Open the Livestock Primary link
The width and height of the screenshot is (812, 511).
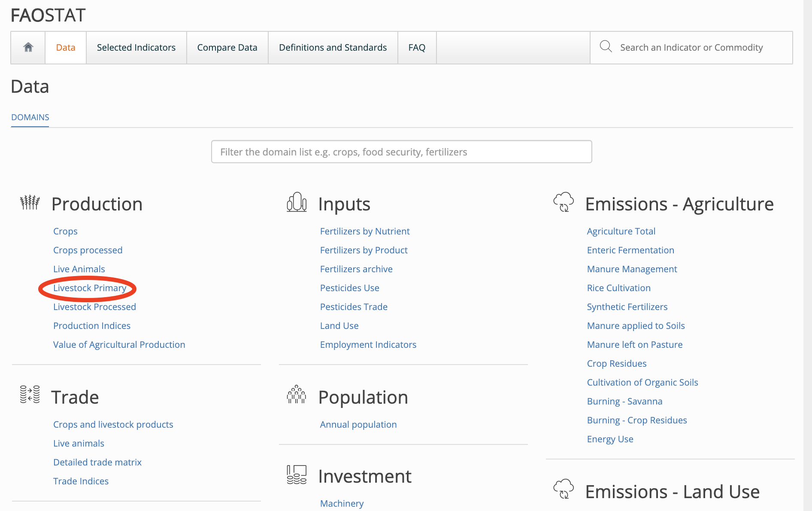(x=90, y=288)
